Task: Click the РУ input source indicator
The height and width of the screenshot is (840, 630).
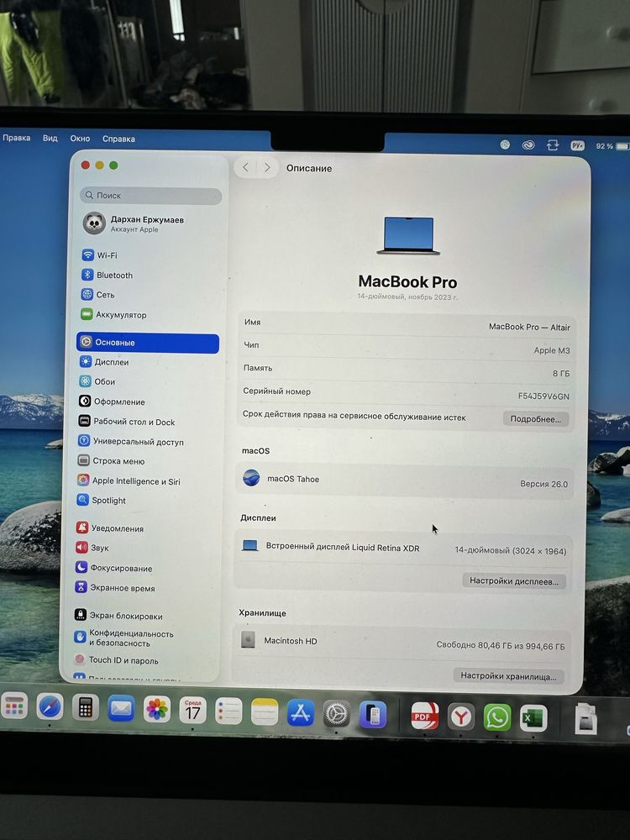Action: [578, 145]
